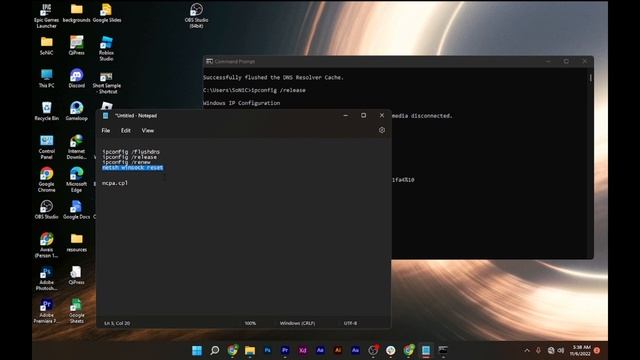
Task: Open Notepad settings gear icon
Action: [382, 130]
